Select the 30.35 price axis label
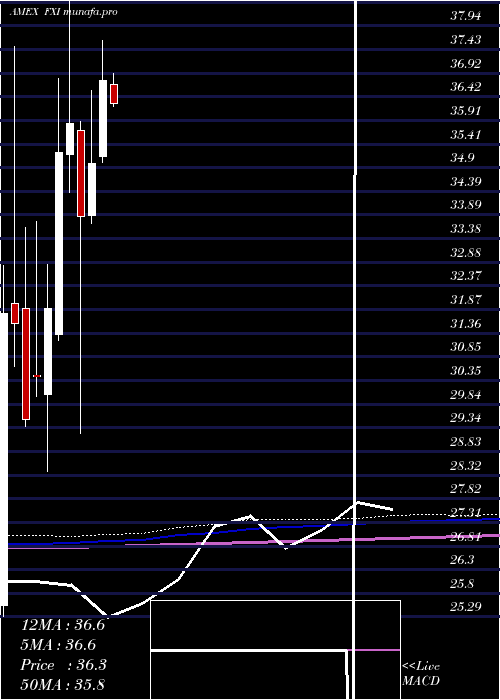500x700 pixels. (466, 371)
